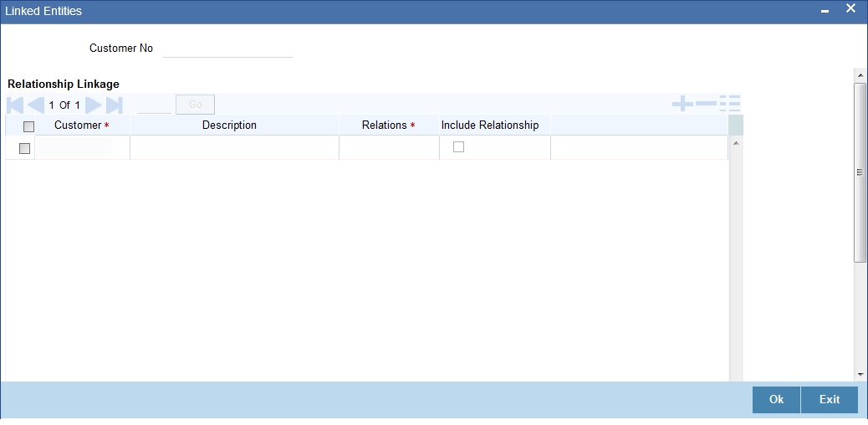
Task: Enable Include Relationship checkbox in first row
Action: point(458,147)
